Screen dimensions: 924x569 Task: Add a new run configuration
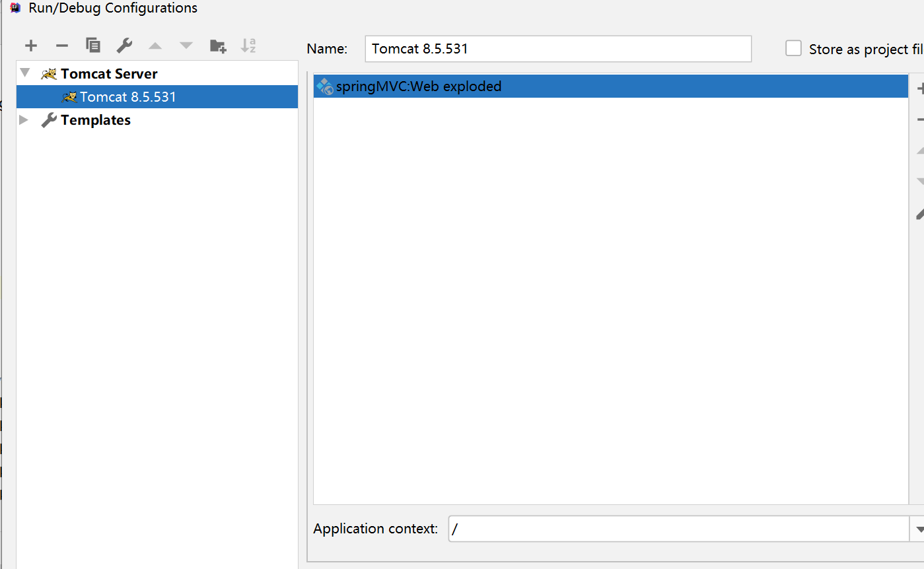pos(31,46)
